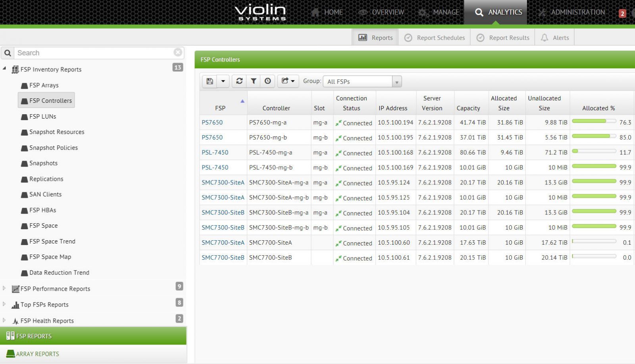
Task: Open the MANAGE menu
Action: pyautogui.click(x=439, y=12)
